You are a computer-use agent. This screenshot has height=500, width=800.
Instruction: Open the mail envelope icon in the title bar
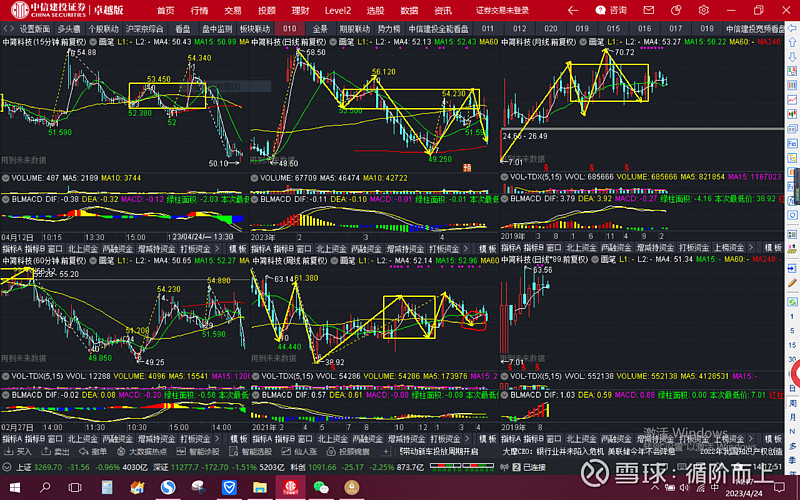pos(648,10)
